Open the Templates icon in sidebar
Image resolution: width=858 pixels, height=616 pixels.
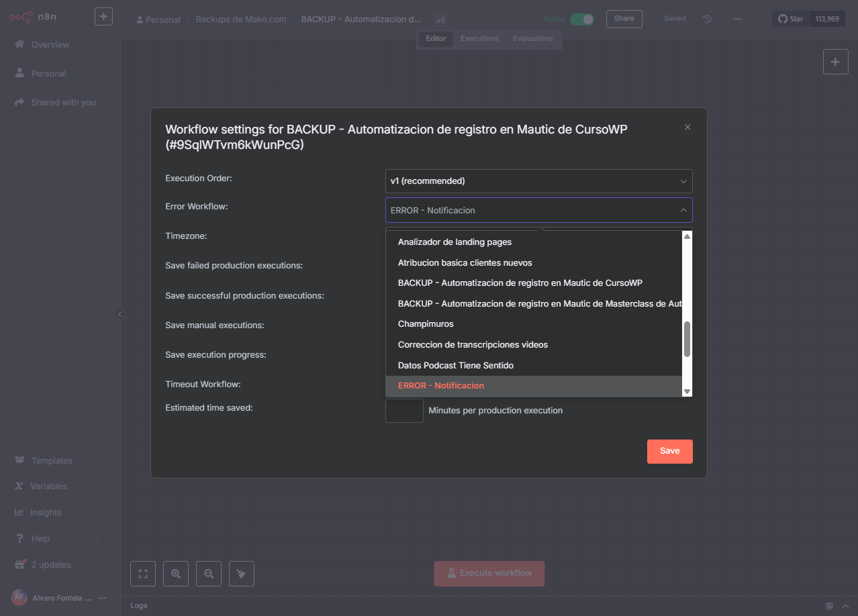pyautogui.click(x=19, y=460)
